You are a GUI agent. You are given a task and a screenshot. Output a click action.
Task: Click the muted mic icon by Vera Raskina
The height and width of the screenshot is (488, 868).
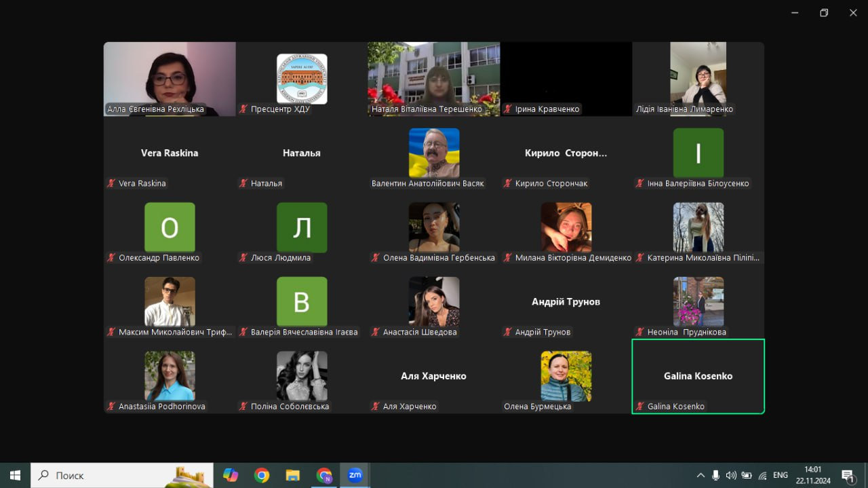[111, 183]
